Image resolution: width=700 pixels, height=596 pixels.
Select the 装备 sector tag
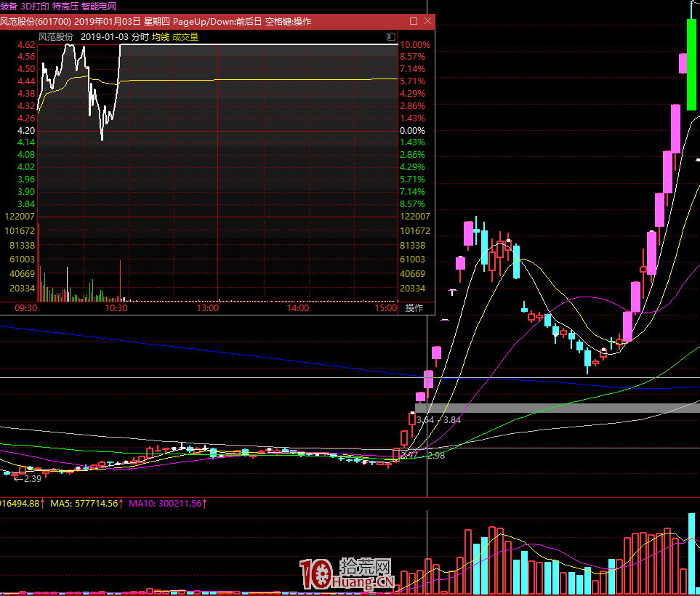[x=8, y=6]
